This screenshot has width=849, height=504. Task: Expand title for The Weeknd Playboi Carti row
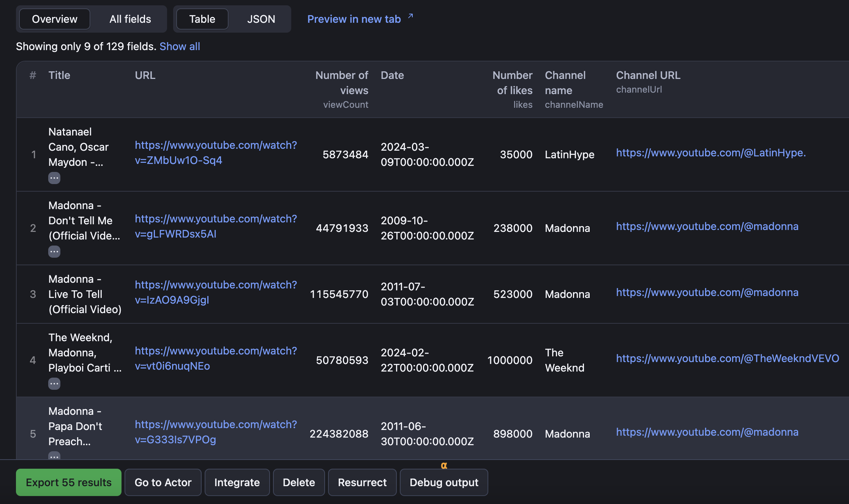[54, 383]
